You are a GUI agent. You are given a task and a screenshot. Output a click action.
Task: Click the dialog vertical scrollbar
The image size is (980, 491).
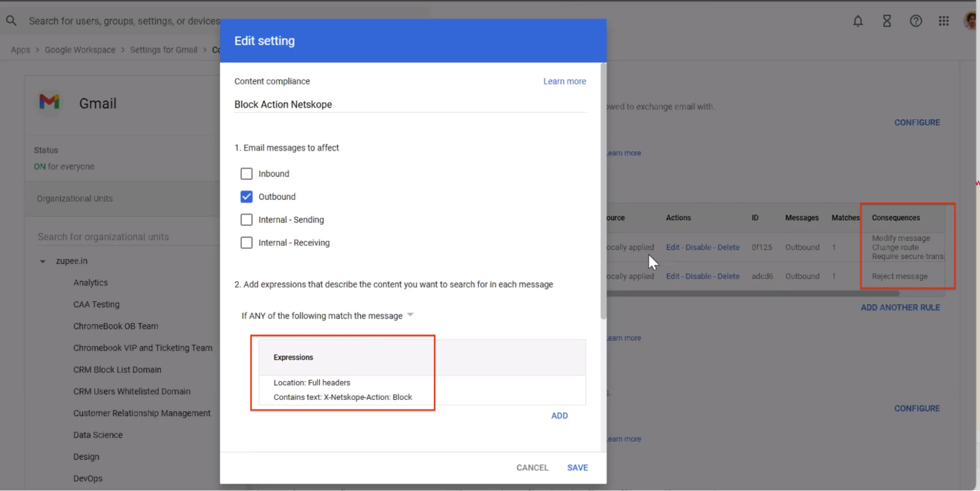point(603,191)
